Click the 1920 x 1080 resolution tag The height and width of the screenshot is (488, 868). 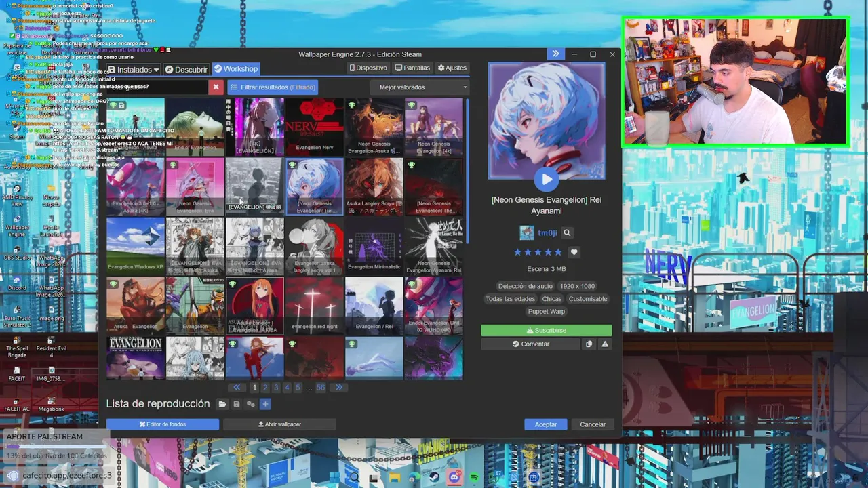pos(577,286)
